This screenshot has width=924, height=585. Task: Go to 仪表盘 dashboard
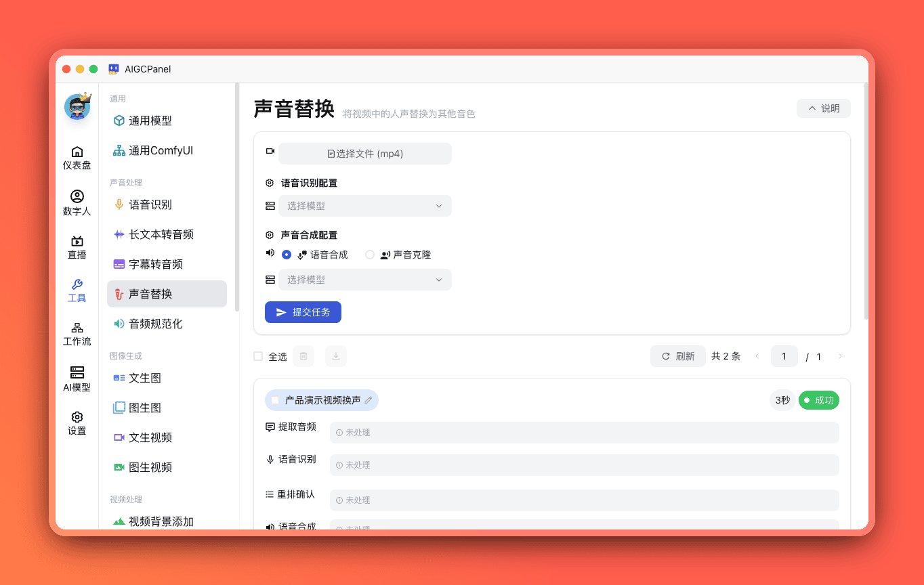(x=77, y=158)
